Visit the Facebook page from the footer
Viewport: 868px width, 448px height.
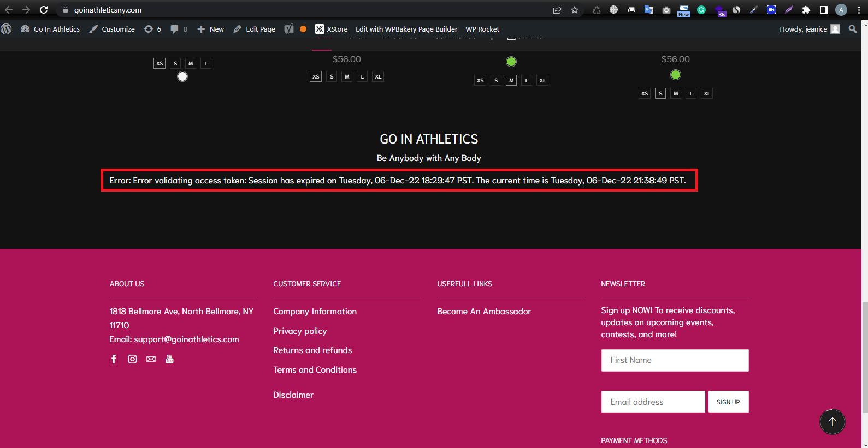114,359
